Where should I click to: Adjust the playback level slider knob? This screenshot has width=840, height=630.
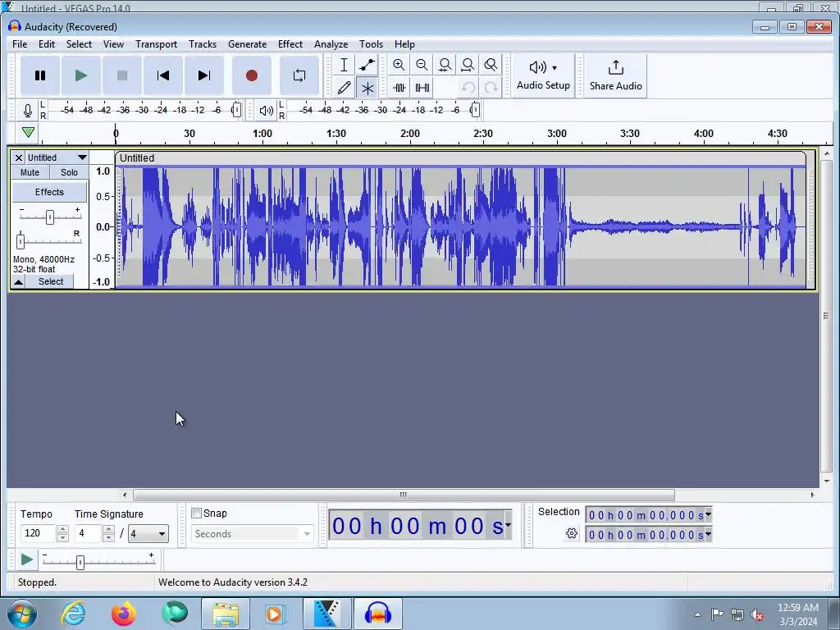click(475, 110)
